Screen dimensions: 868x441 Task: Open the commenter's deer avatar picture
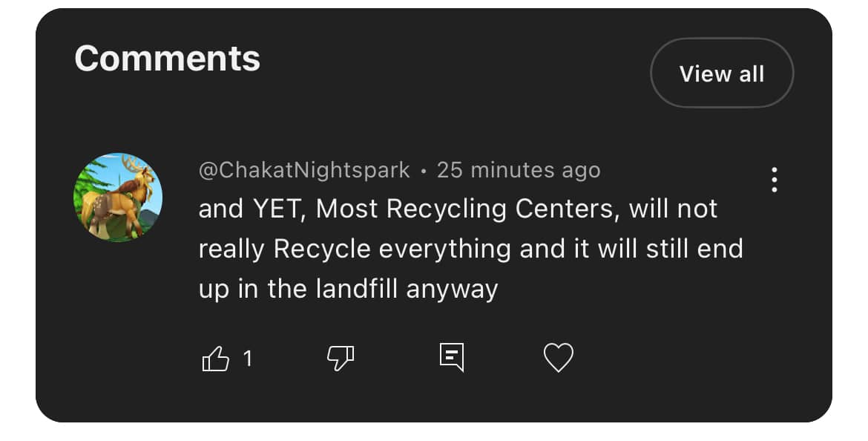click(x=118, y=197)
